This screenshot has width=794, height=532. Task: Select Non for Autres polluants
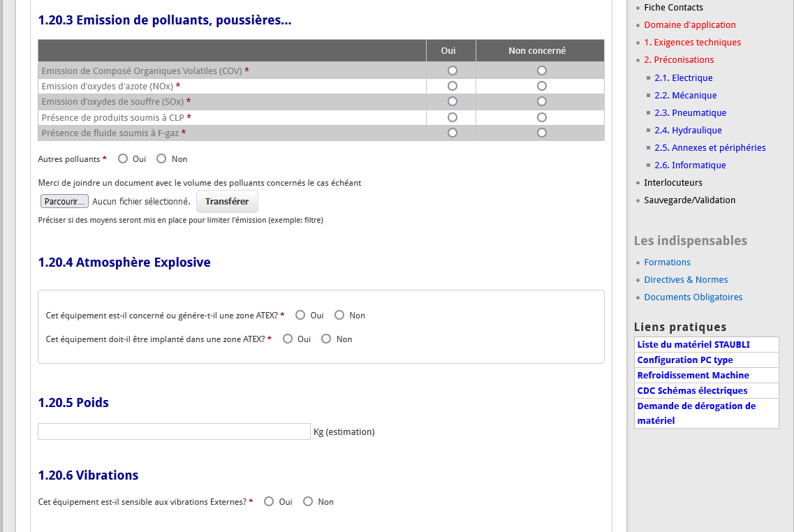click(x=161, y=158)
